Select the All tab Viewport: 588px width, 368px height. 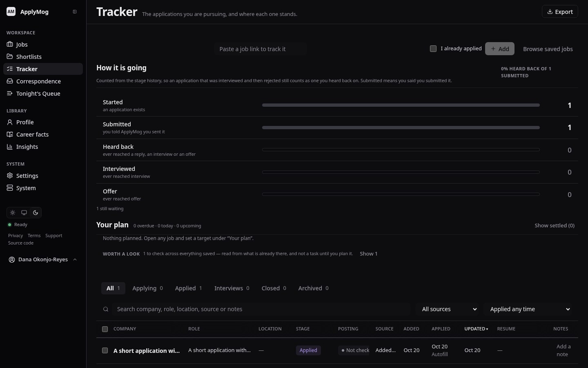pyautogui.click(x=113, y=288)
